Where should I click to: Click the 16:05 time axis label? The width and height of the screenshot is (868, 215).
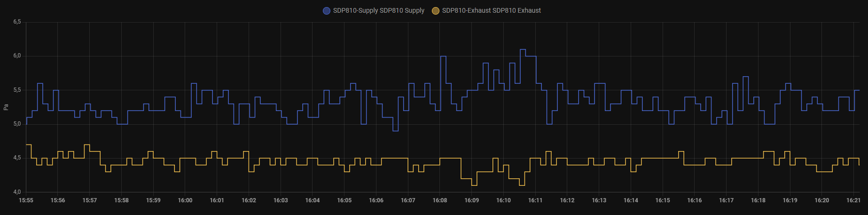click(x=344, y=200)
